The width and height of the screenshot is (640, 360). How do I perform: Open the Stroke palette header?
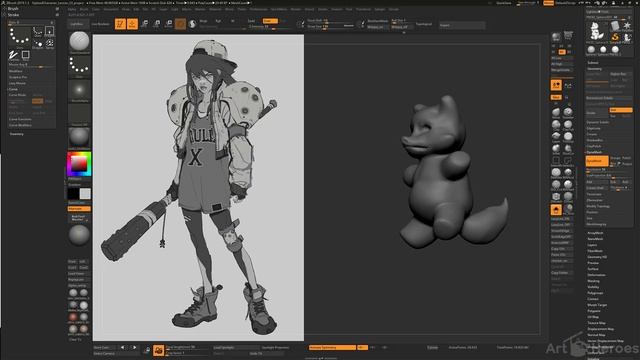tap(13, 15)
